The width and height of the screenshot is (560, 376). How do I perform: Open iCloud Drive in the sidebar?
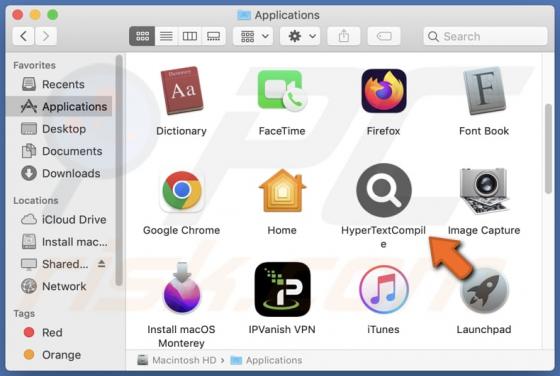pyautogui.click(x=60, y=219)
